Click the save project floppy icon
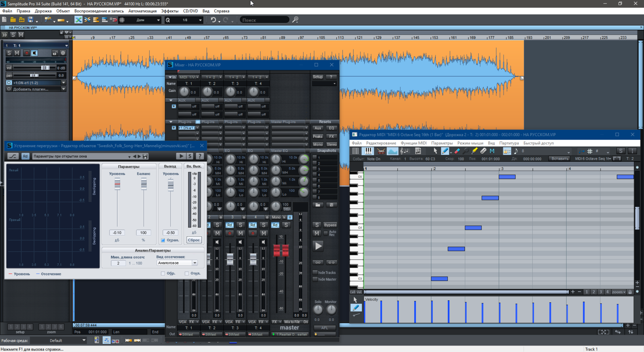 coord(31,20)
